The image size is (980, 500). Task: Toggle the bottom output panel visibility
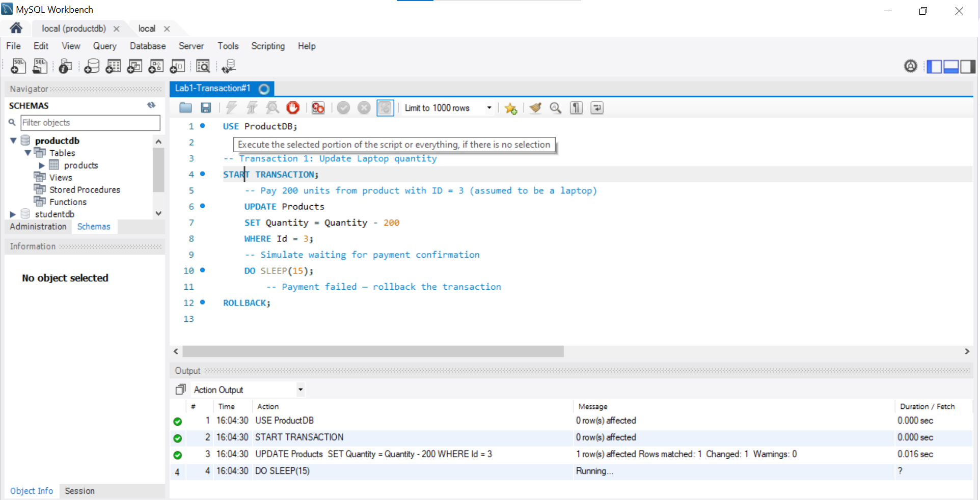951,66
